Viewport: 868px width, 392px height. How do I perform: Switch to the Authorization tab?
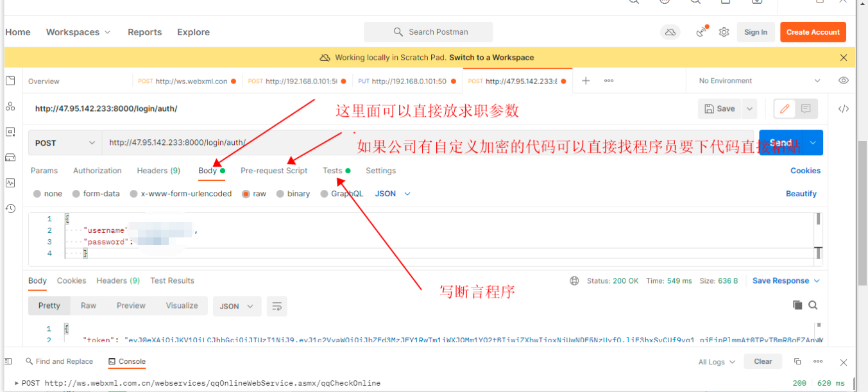[98, 171]
